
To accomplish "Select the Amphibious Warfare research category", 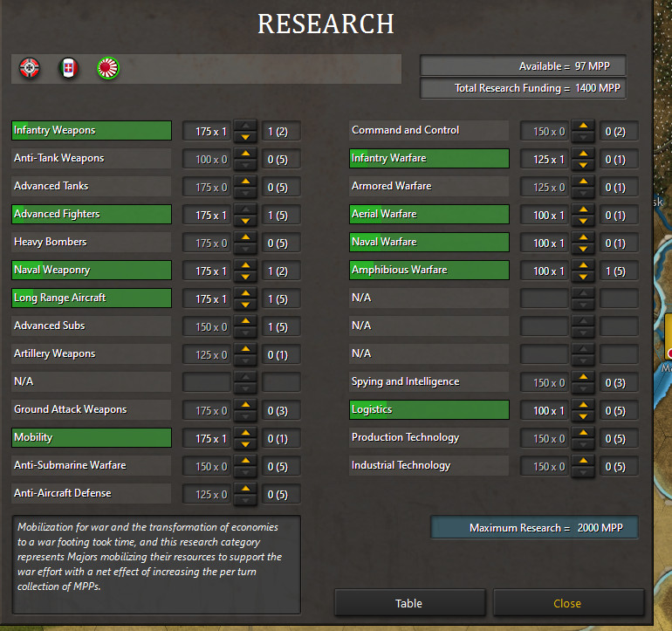I will [429, 270].
